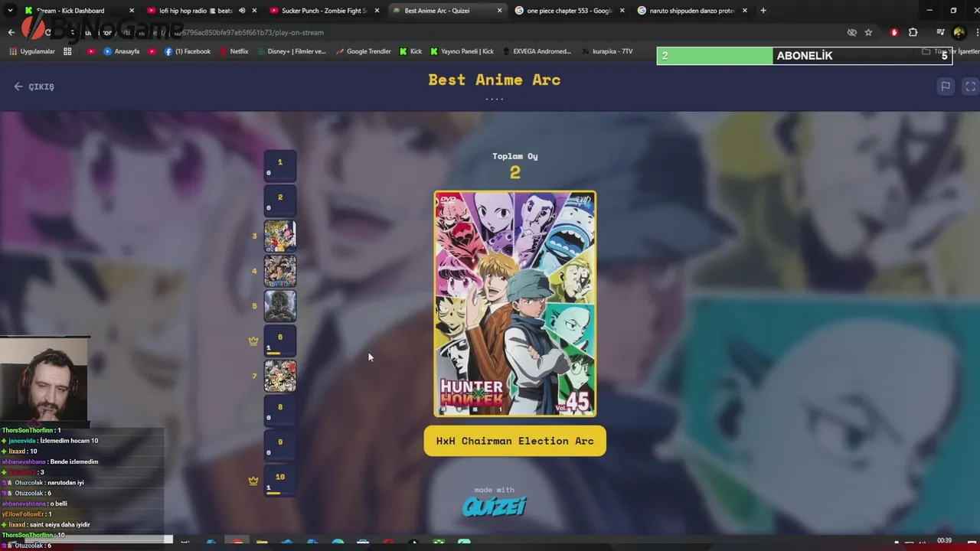Screen dimensions: 980x551
Task: Open the Google Trendler bookmark
Action: (363, 51)
